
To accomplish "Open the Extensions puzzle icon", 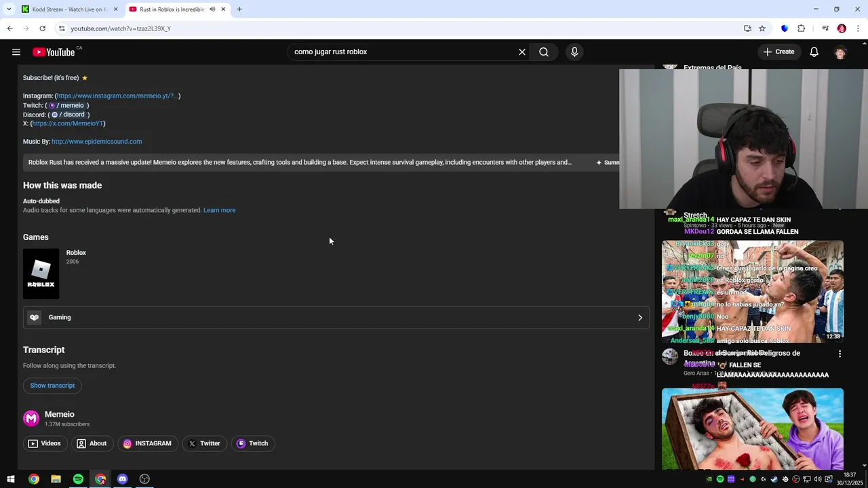I will pyautogui.click(x=802, y=28).
